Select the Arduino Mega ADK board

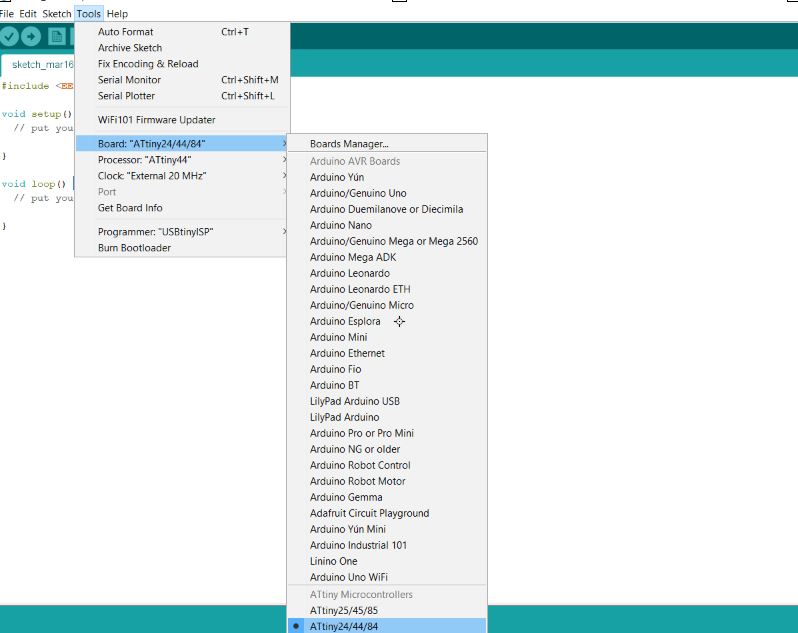pyautogui.click(x=387, y=257)
